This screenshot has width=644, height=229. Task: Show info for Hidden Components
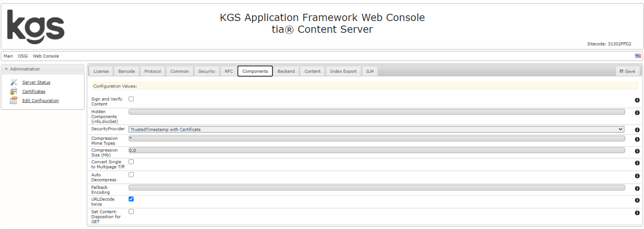coord(637,113)
